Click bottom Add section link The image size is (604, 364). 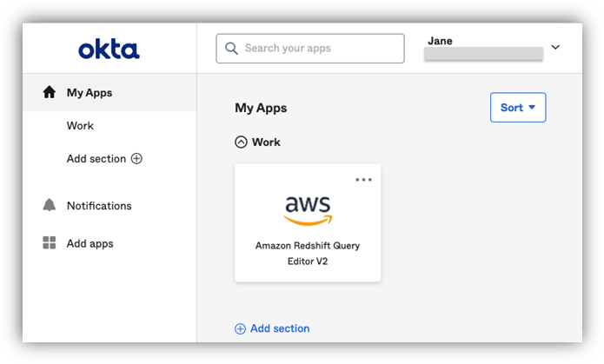tap(280, 328)
